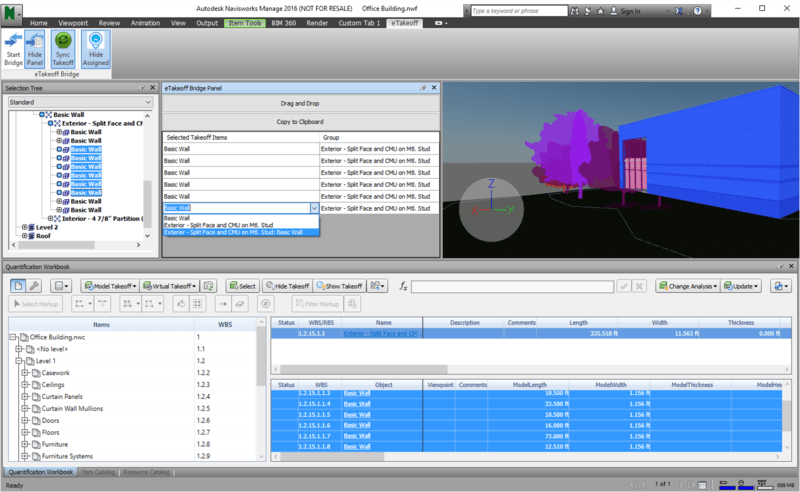Image resolution: width=800 pixels, height=492 pixels.
Task: Open the Viewpoint ribbon tab
Action: tap(73, 23)
